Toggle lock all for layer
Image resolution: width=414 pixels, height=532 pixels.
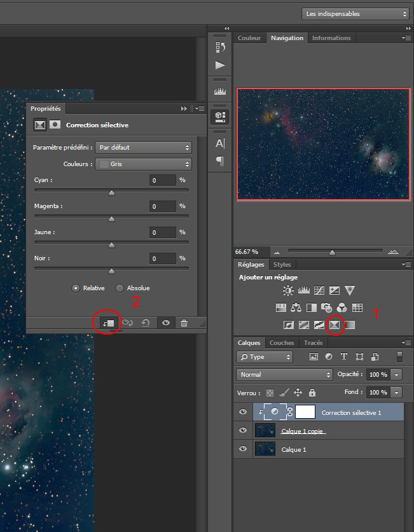(x=312, y=393)
